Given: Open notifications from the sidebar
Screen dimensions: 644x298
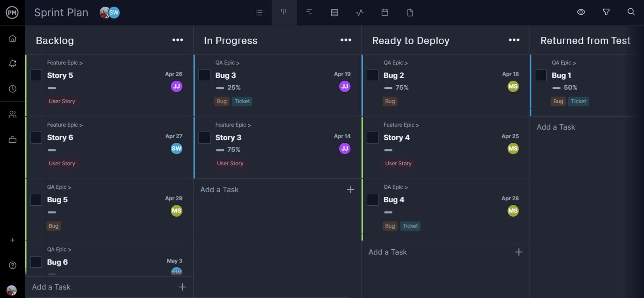Looking at the screenshot, I should (12, 63).
